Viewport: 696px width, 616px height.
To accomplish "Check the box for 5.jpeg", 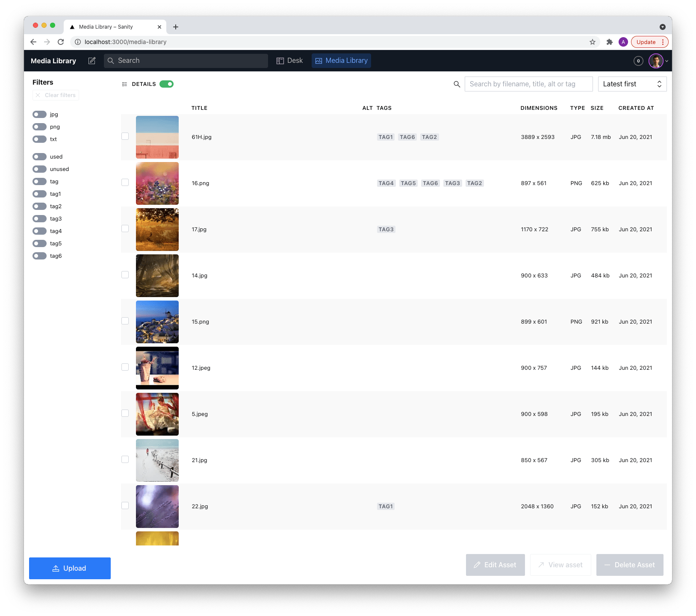I will 125,413.
